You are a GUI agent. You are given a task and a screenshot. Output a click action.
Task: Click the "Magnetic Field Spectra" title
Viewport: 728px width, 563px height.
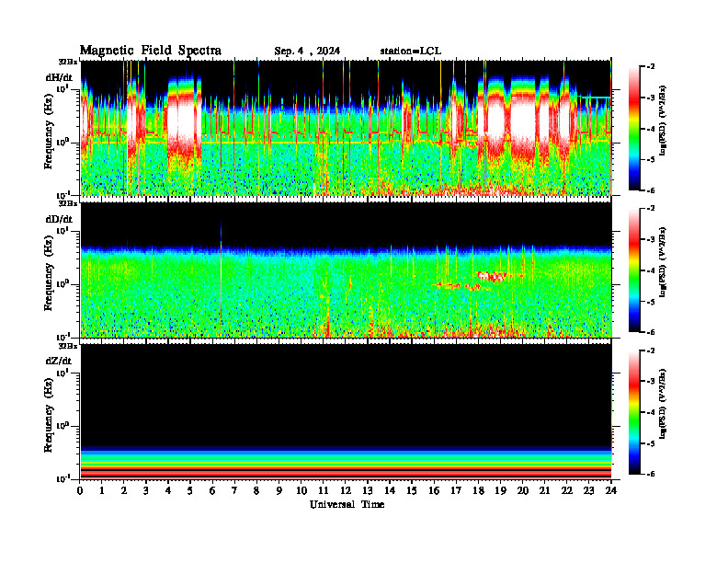[x=151, y=51]
